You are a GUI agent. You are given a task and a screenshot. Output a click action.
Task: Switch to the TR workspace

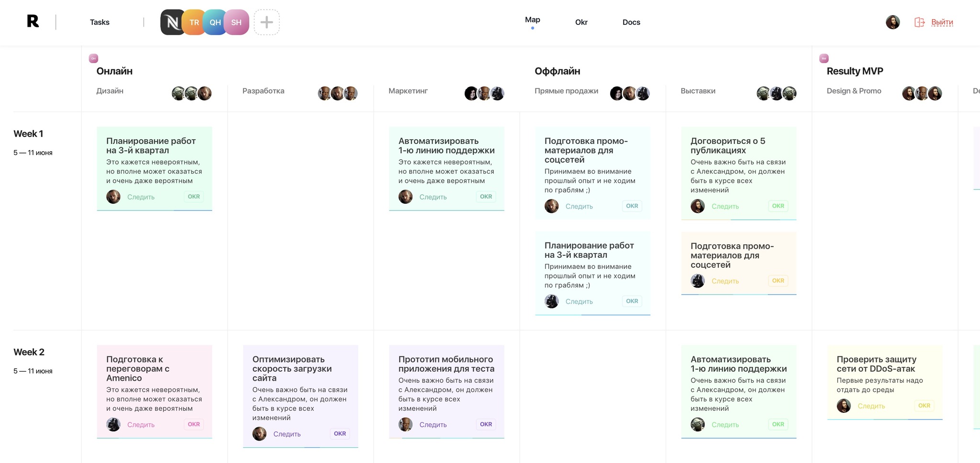[193, 22]
